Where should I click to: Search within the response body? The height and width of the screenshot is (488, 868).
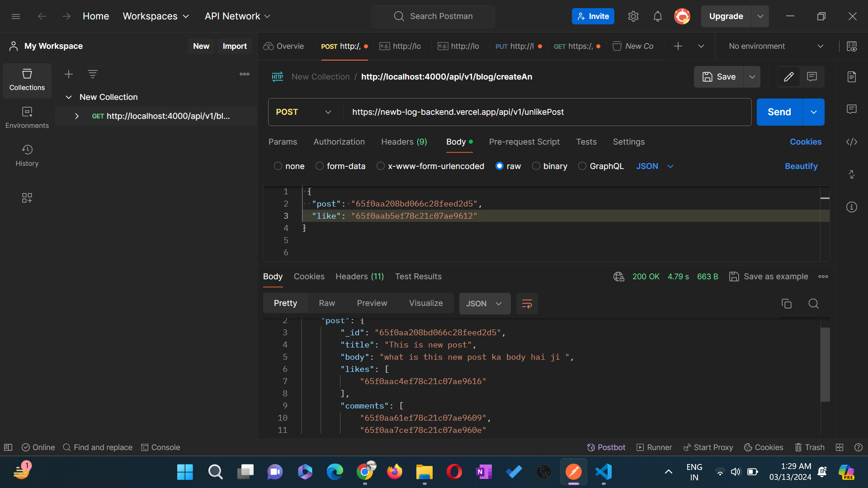coord(813,304)
